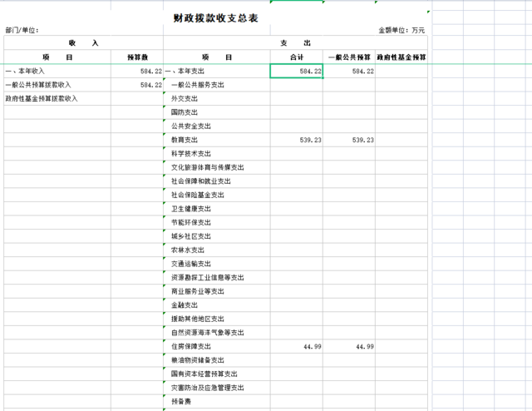Select the 本年支出 row label

(188, 72)
